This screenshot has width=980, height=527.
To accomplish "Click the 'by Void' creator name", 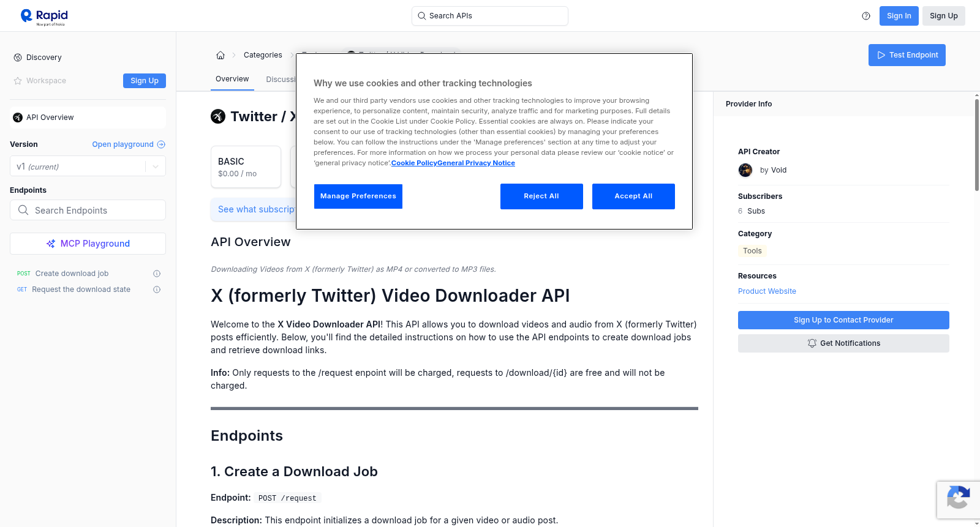I will point(773,170).
